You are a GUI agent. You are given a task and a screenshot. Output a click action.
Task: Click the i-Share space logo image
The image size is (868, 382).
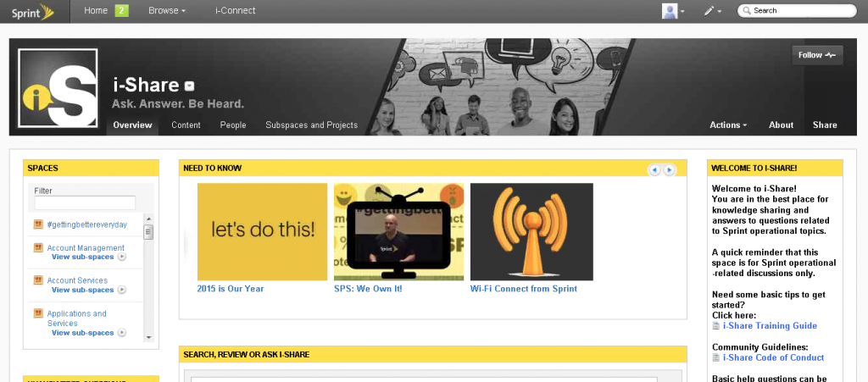(x=58, y=89)
